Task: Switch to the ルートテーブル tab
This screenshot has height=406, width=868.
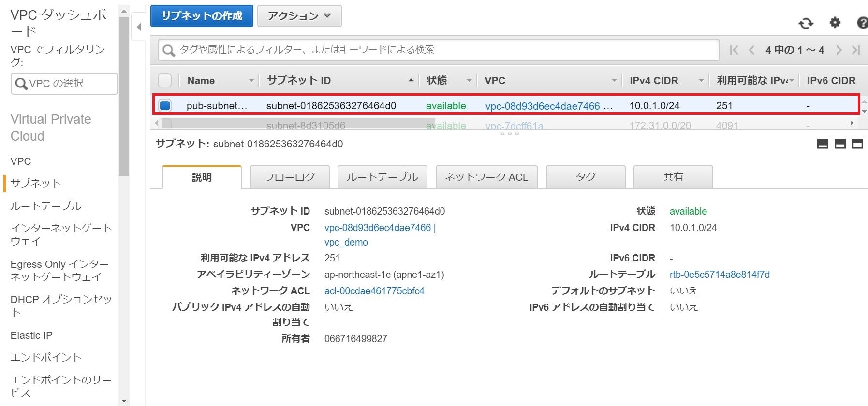Action: coord(382,177)
